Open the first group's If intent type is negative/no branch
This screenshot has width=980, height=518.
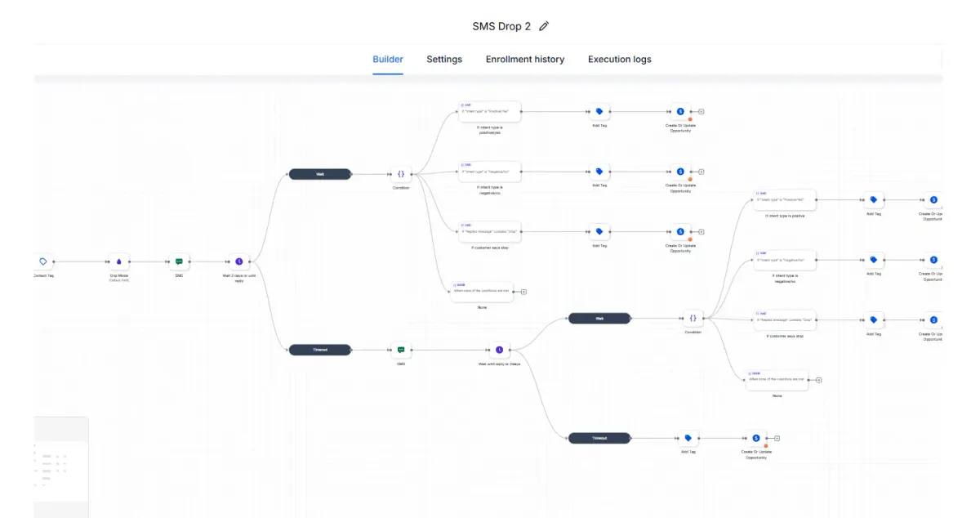(x=490, y=172)
